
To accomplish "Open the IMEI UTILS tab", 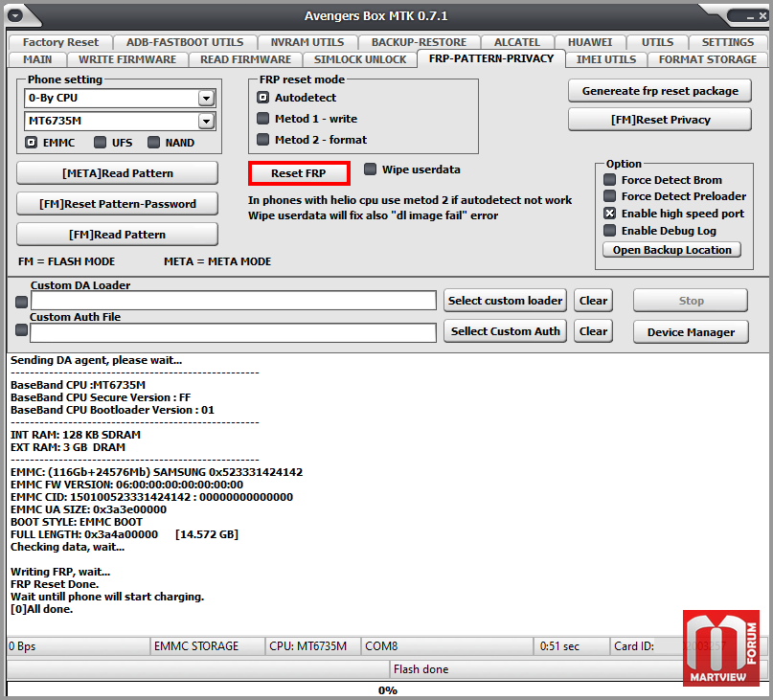I will [606, 59].
